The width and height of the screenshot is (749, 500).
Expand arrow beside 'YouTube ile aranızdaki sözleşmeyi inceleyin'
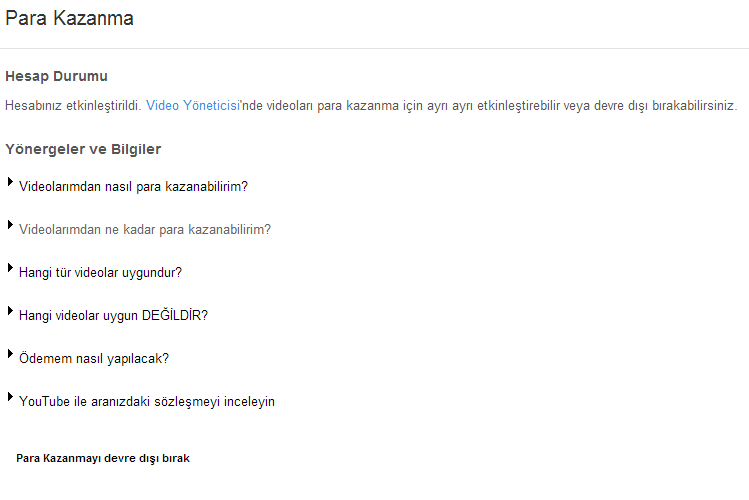pos(10,397)
